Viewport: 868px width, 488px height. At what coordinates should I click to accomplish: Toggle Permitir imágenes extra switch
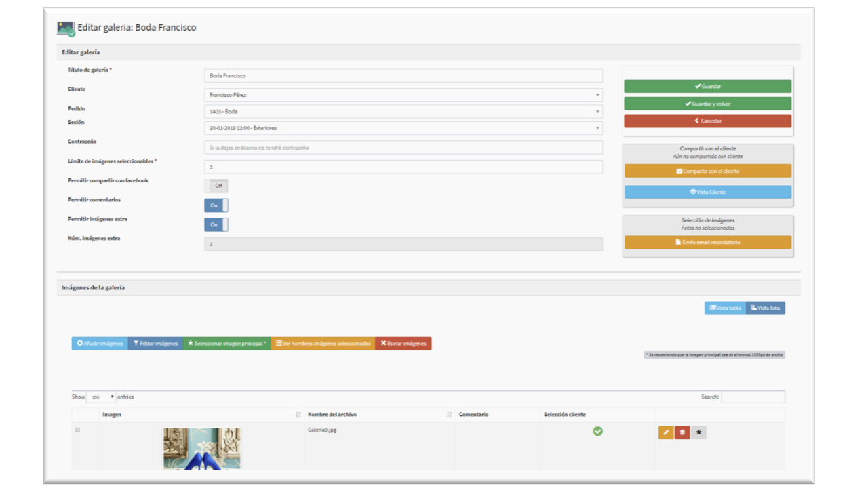(216, 224)
